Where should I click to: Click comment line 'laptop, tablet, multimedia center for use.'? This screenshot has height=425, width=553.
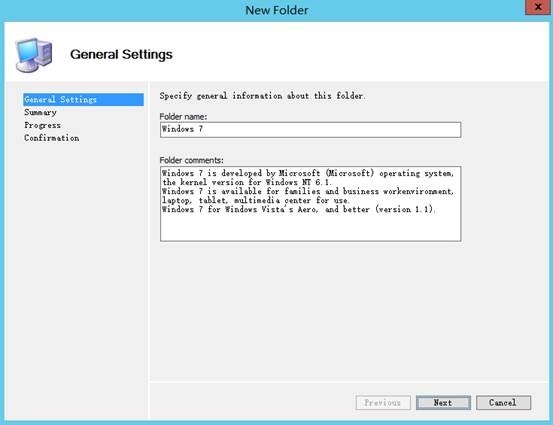[x=256, y=200]
